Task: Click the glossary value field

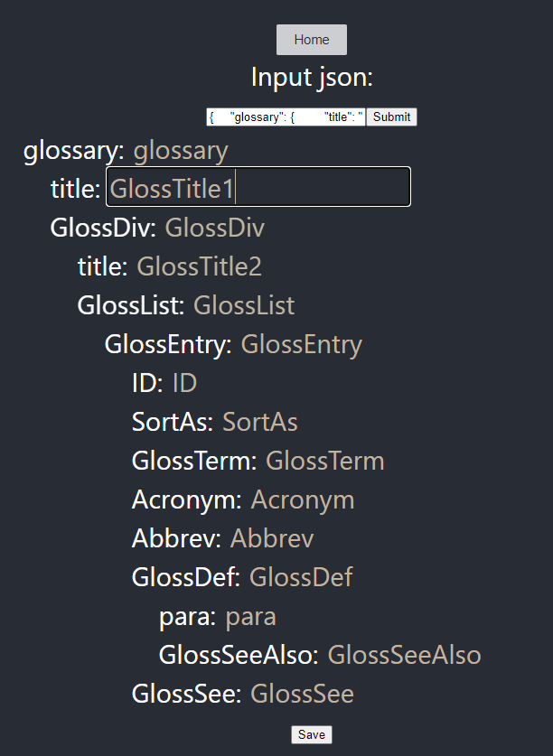Action: tap(180, 151)
